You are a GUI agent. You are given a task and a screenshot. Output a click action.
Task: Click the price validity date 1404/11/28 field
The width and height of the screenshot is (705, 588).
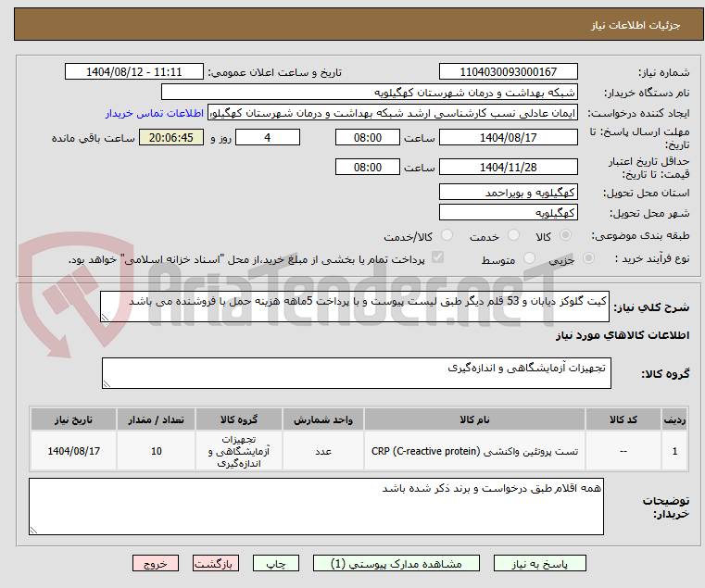508,168
